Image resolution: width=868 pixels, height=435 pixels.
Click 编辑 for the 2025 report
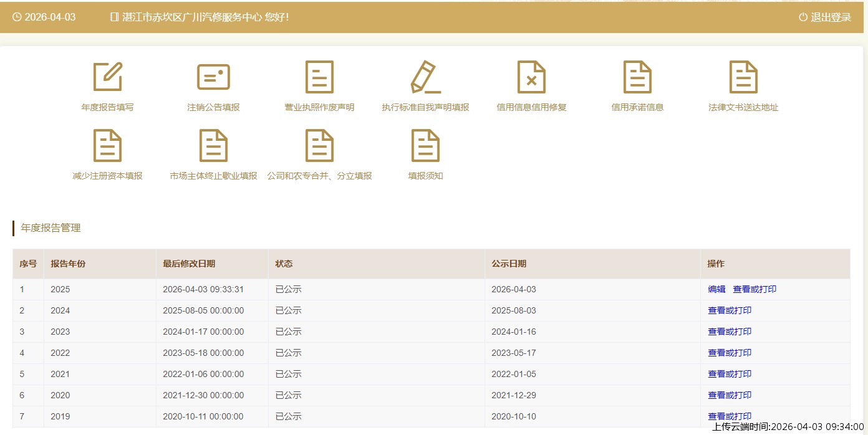pyautogui.click(x=716, y=289)
